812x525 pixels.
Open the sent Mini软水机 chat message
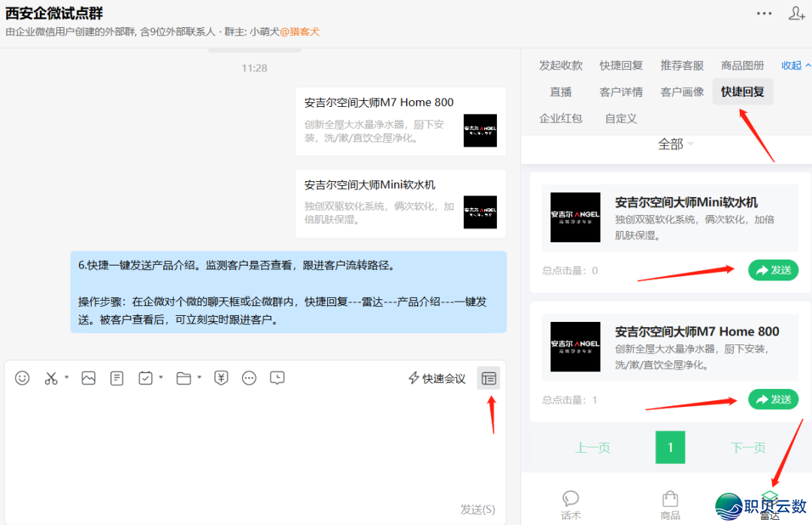coord(400,204)
